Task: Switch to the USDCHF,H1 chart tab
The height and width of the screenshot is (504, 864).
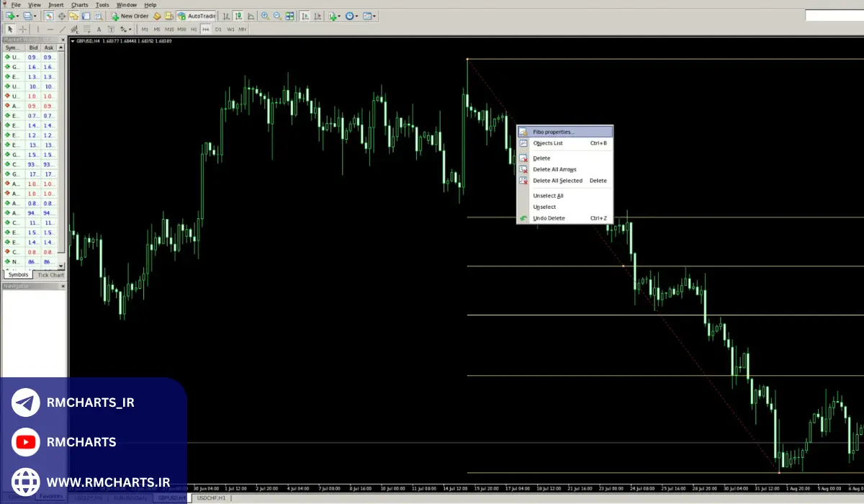Action: tap(211, 498)
